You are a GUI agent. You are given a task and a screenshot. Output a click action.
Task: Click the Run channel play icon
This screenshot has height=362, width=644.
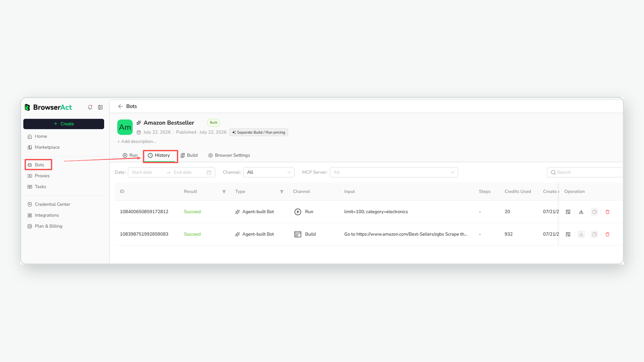point(298,212)
